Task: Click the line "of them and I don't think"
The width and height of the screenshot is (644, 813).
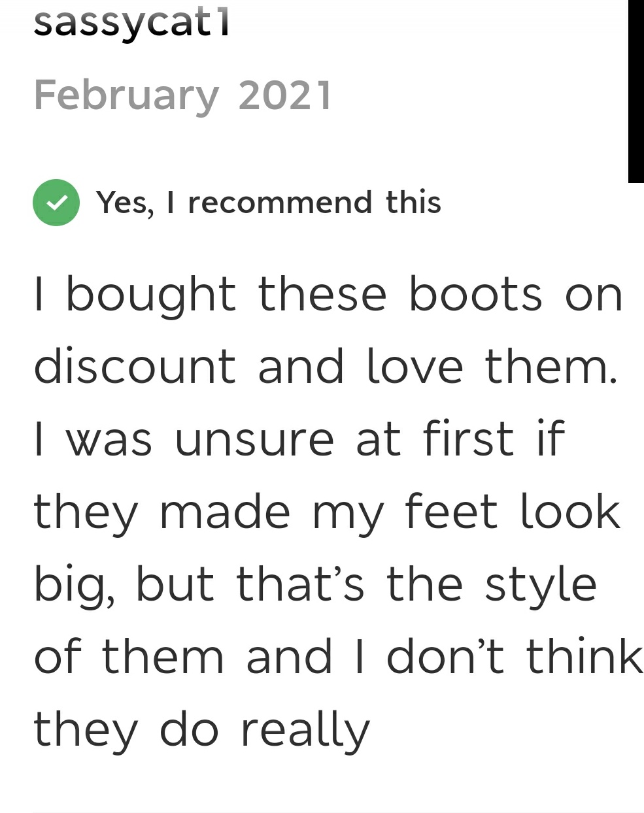Action: (x=338, y=657)
